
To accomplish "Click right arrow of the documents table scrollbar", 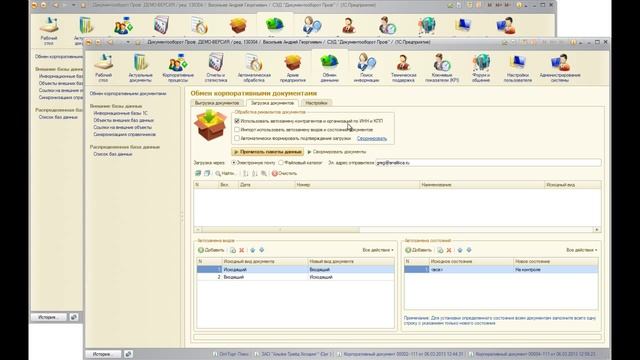I will point(597,230).
